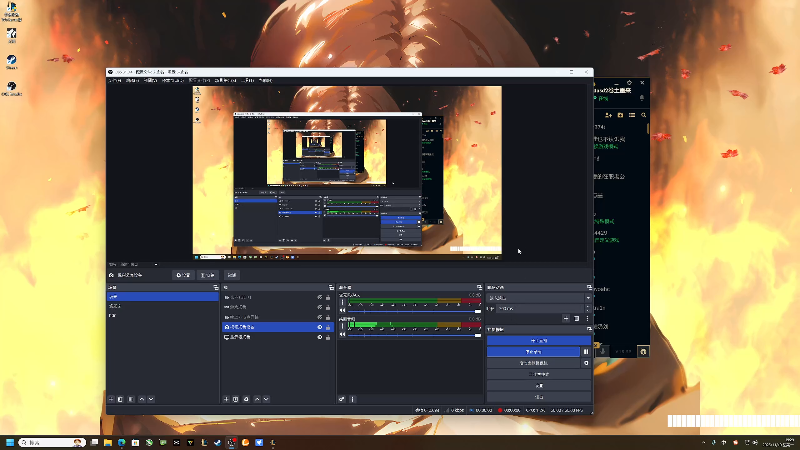Click the top blue streaming button in Controls

pos(539,340)
